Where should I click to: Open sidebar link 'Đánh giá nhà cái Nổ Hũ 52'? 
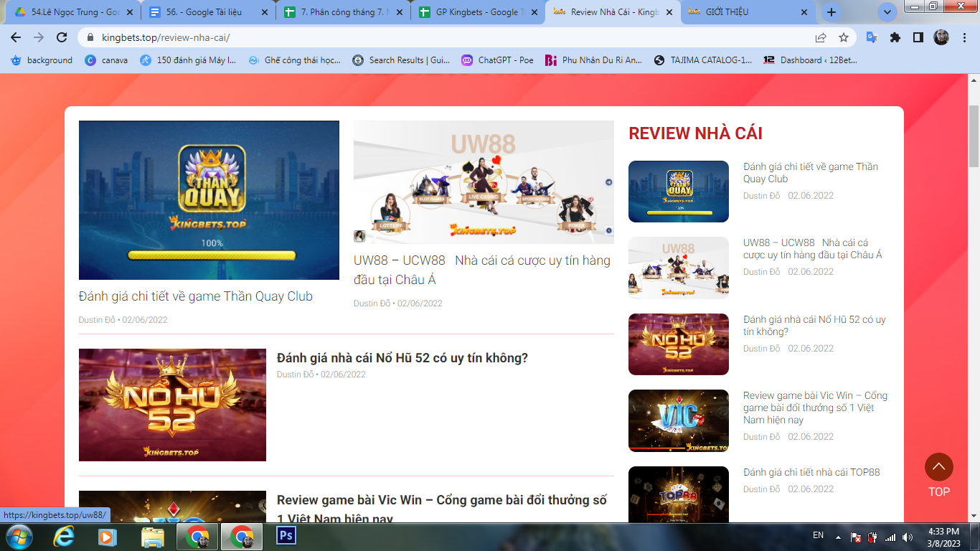814,326
